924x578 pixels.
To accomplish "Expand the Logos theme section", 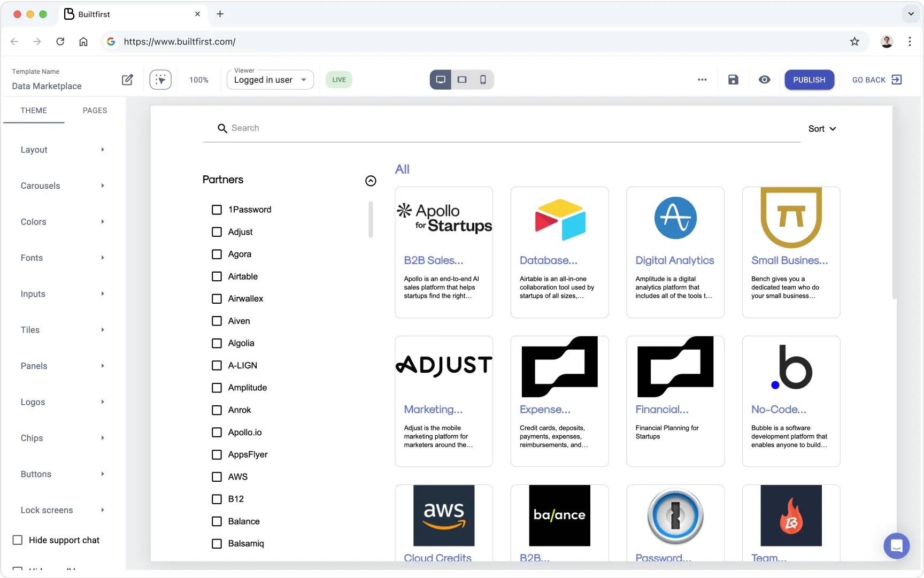I will coord(63,402).
